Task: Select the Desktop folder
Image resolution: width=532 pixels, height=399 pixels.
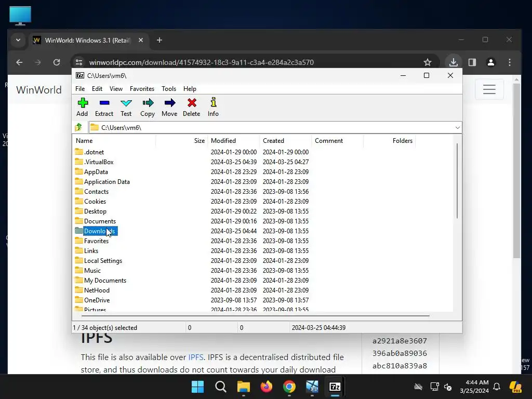Action: click(90, 211)
